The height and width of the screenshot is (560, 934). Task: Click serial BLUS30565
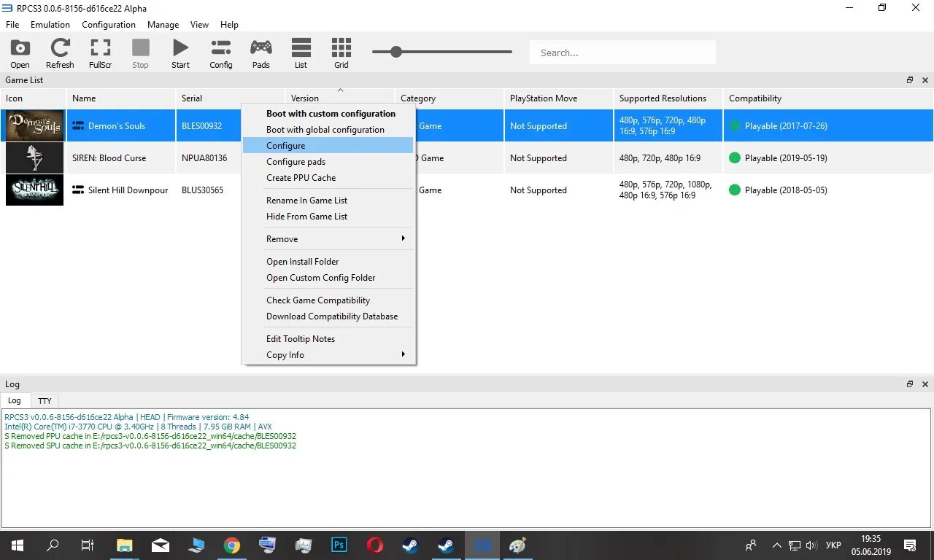[x=203, y=190]
